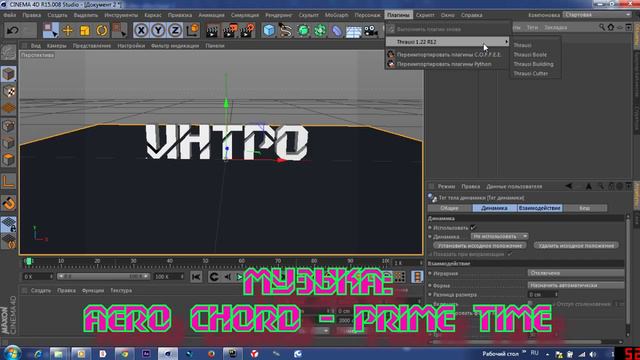640x360 pixels.
Task: Open attribute manager Режим menu
Action: point(446,186)
